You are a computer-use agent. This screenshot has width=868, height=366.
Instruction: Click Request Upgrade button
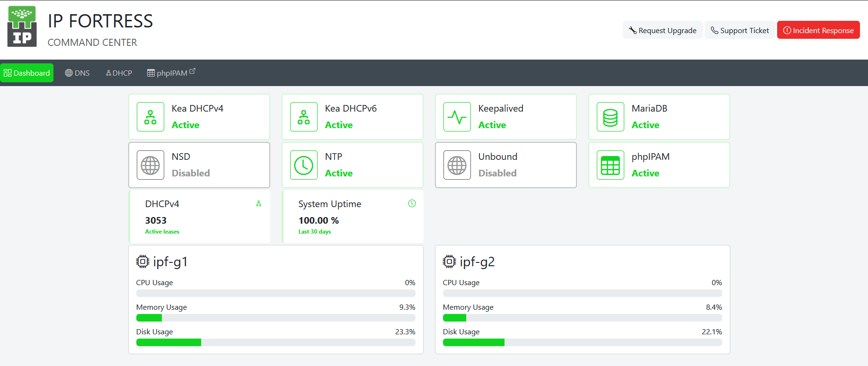663,30
